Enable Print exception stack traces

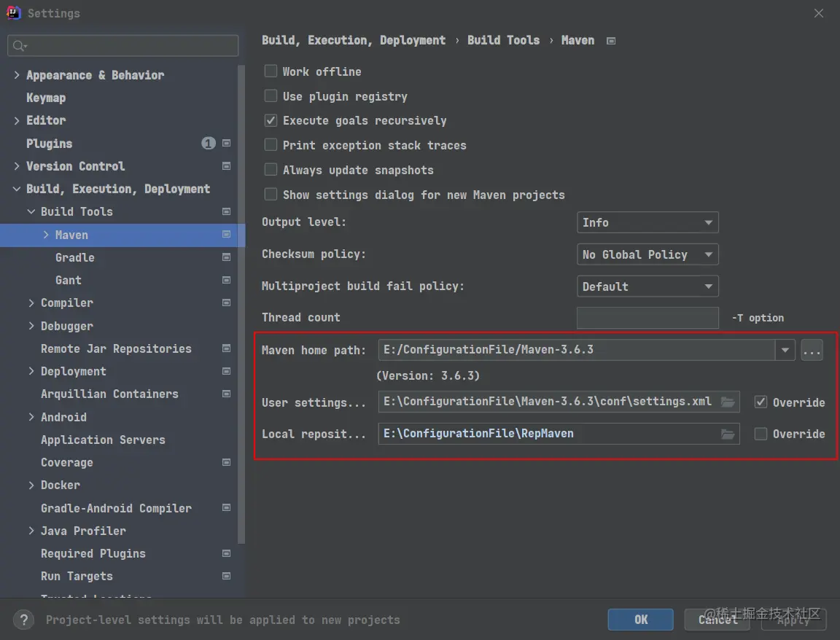click(271, 144)
